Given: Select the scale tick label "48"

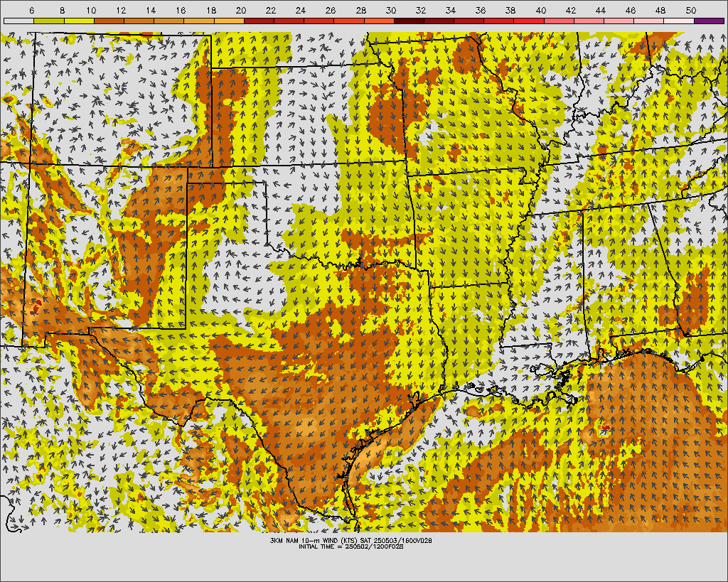Looking at the screenshot, I should 660,10.
